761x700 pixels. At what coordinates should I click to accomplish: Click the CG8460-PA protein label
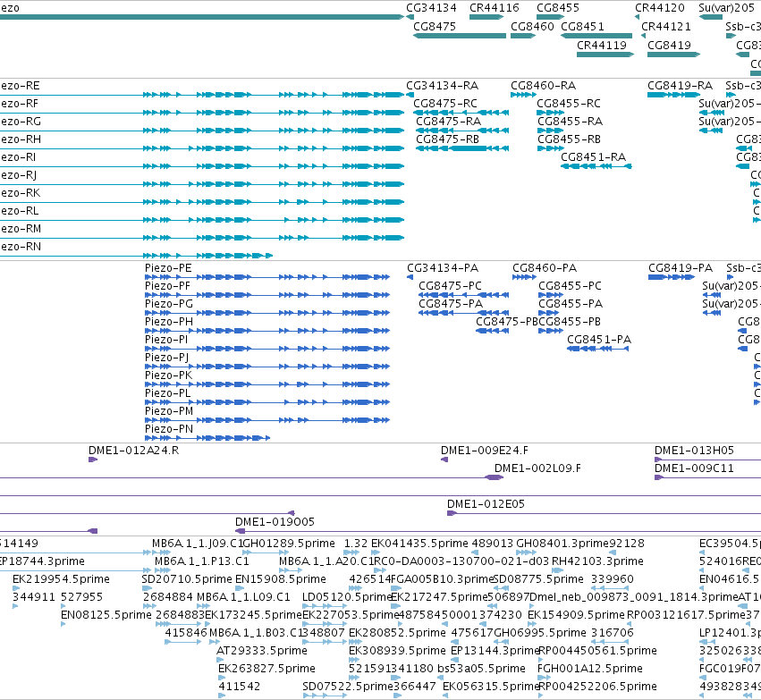pos(545,268)
